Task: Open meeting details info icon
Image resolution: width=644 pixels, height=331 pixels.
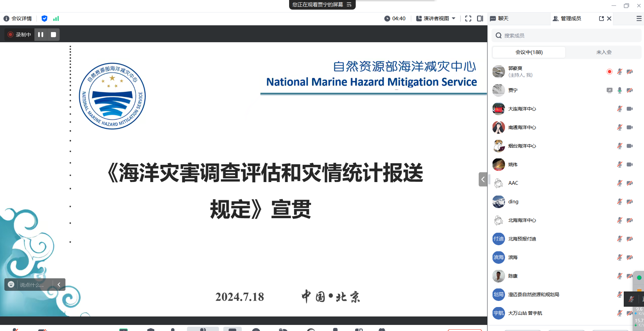Action: (6, 19)
